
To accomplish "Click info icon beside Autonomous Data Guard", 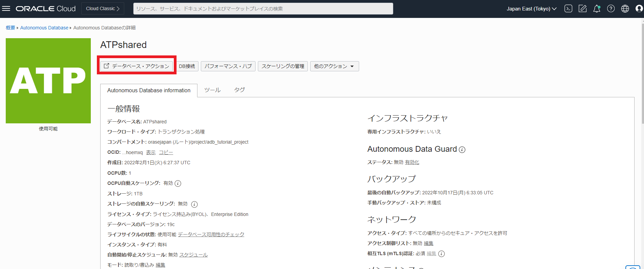I will point(462,150).
